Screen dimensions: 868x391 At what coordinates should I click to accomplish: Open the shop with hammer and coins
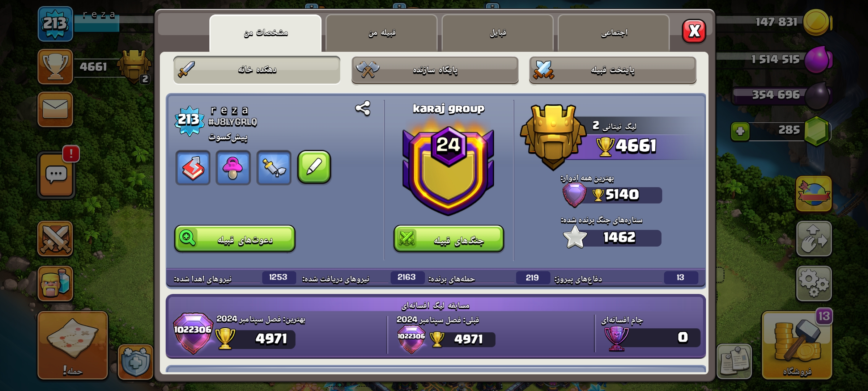coord(797,345)
